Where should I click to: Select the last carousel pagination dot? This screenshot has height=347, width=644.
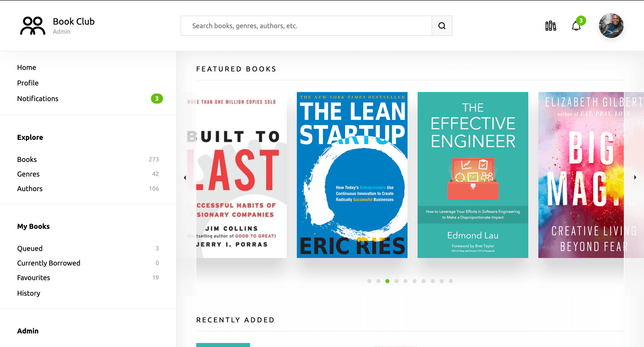click(451, 281)
